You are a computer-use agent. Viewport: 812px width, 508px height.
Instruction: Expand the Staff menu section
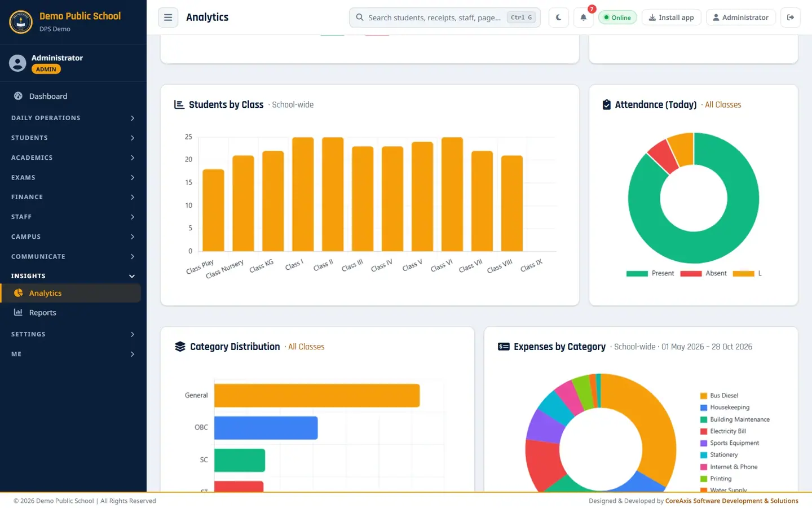(73, 217)
